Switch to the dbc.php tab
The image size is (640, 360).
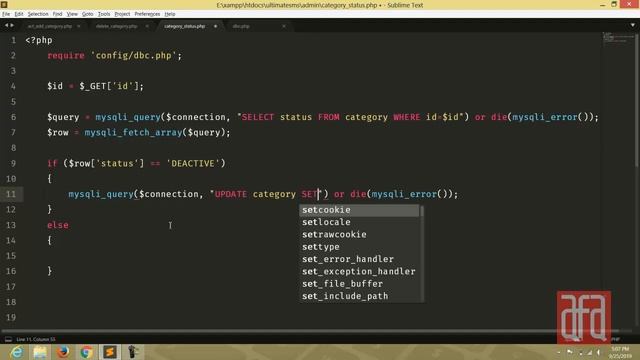241,26
